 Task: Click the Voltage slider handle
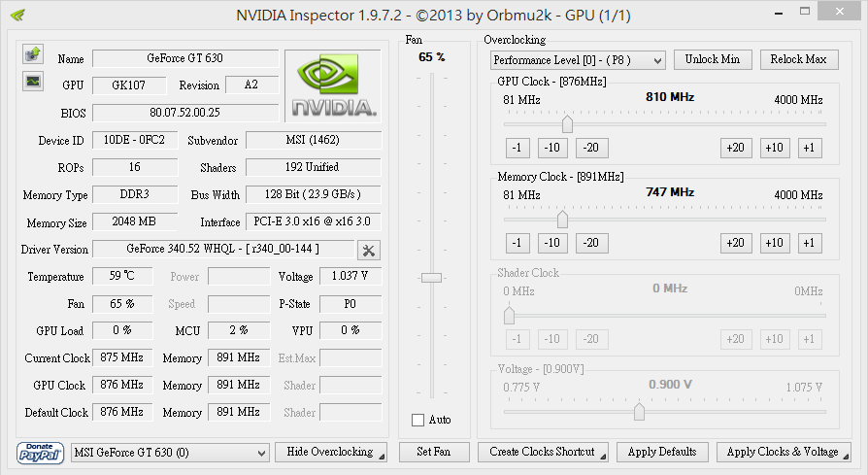pos(640,411)
